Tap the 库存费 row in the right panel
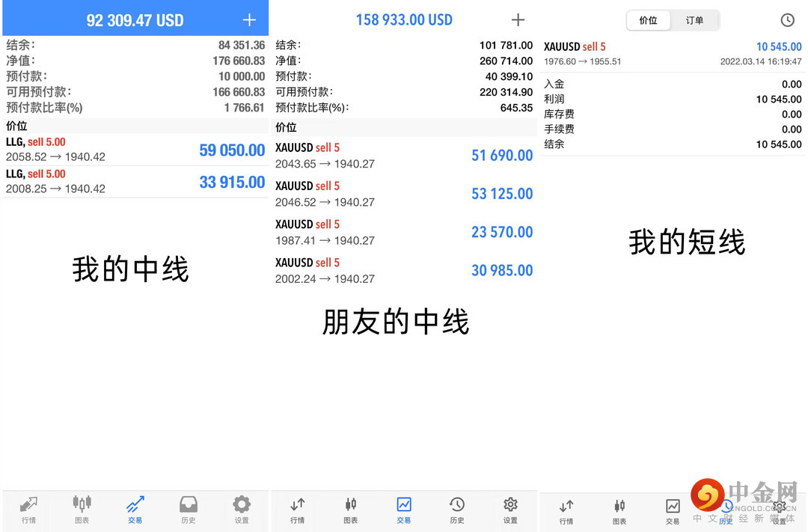808x532 pixels. [x=673, y=114]
